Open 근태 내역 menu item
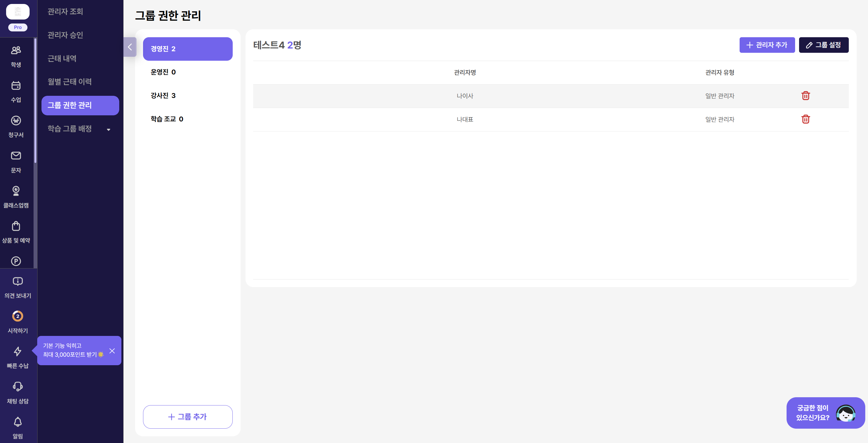The width and height of the screenshot is (868, 443). [x=62, y=58]
